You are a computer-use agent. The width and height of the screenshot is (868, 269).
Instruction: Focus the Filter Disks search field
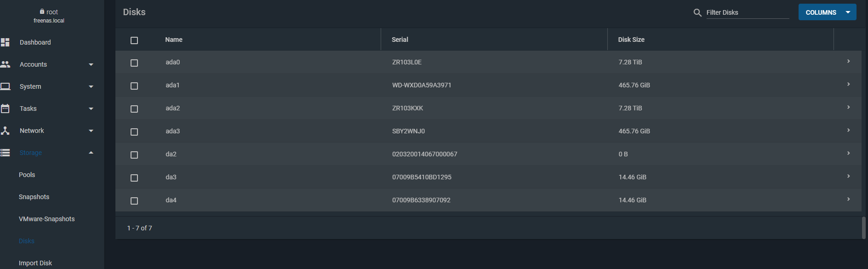[x=748, y=12]
